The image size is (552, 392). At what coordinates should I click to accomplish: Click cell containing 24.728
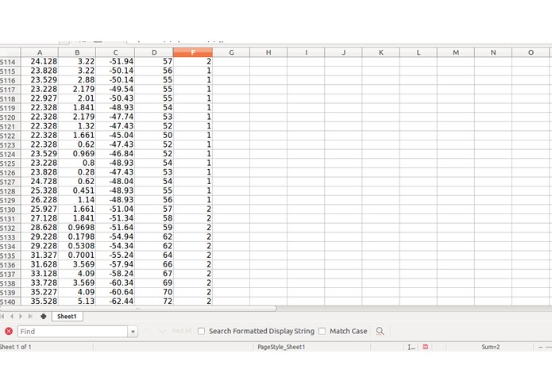pyautogui.click(x=40, y=182)
